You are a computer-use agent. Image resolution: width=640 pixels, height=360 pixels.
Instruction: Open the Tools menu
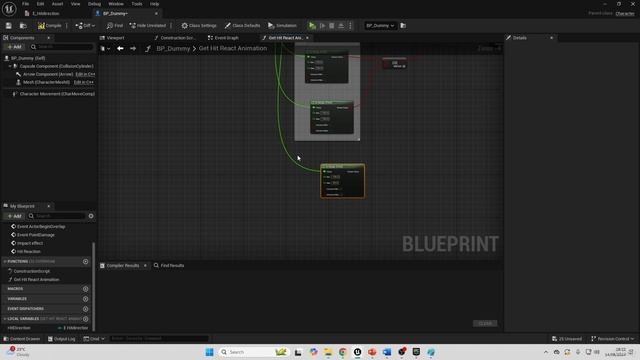137,4
